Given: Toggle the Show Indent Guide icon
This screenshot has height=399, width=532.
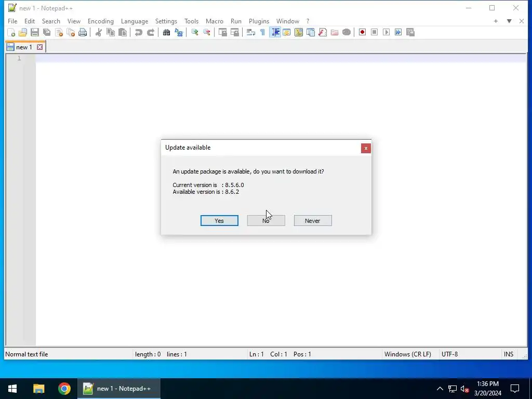Looking at the screenshot, I should pos(275,32).
